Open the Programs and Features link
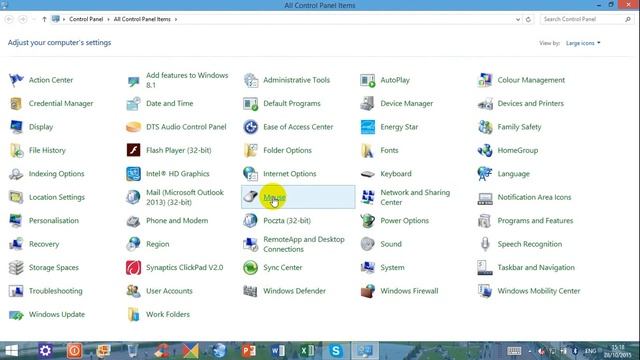The width and height of the screenshot is (640, 360). tap(535, 221)
